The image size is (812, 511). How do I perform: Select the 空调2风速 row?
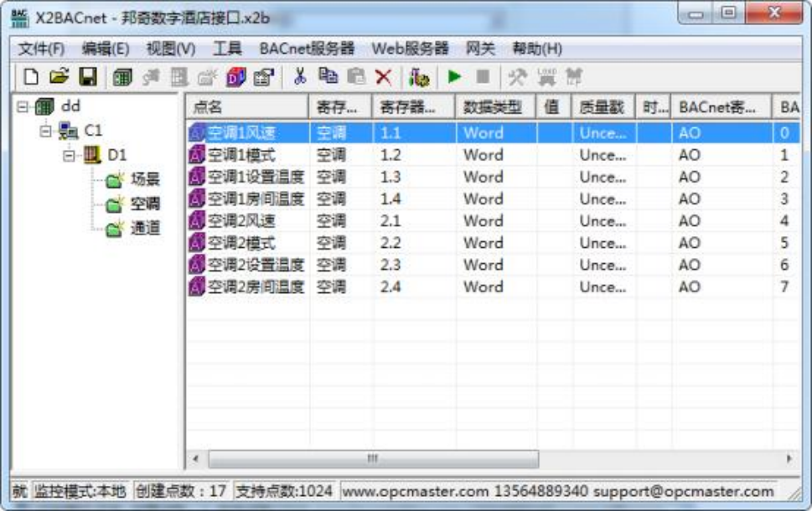coord(492,221)
